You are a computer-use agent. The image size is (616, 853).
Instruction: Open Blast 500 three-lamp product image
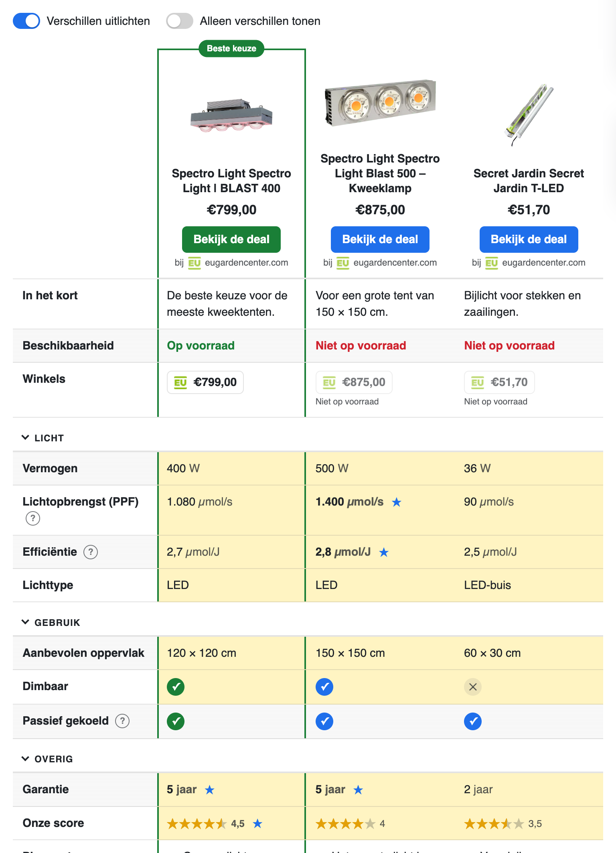click(380, 103)
